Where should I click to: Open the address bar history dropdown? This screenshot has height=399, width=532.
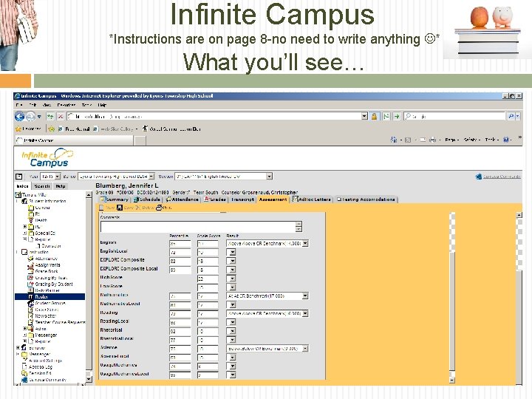coord(364,117)
